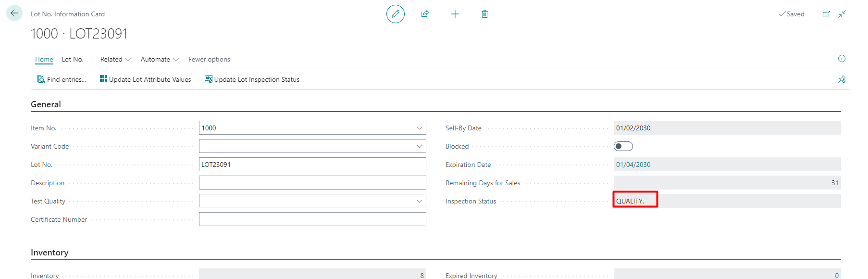Delete record with trash icon
The width and height of the screenshot is (868, 279).
[x=484, y=14]
